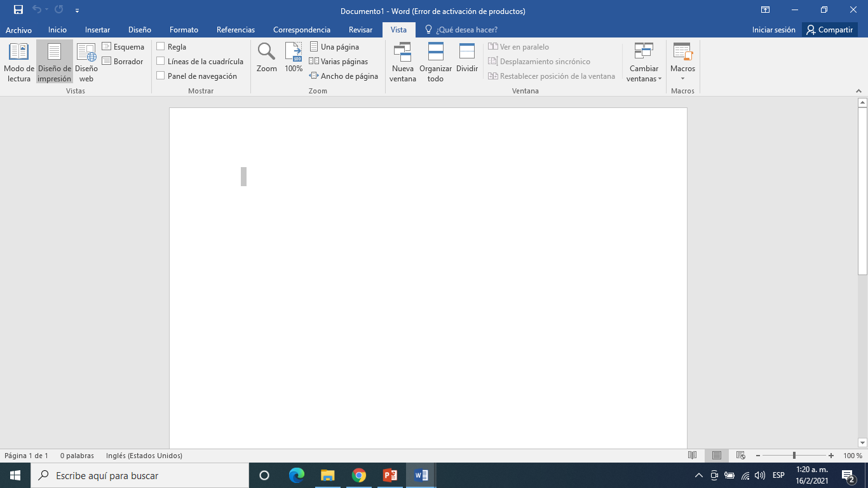Click Web Layout icon in status bar
This screenshot has height=488, width=868.
tap(740, 456)
